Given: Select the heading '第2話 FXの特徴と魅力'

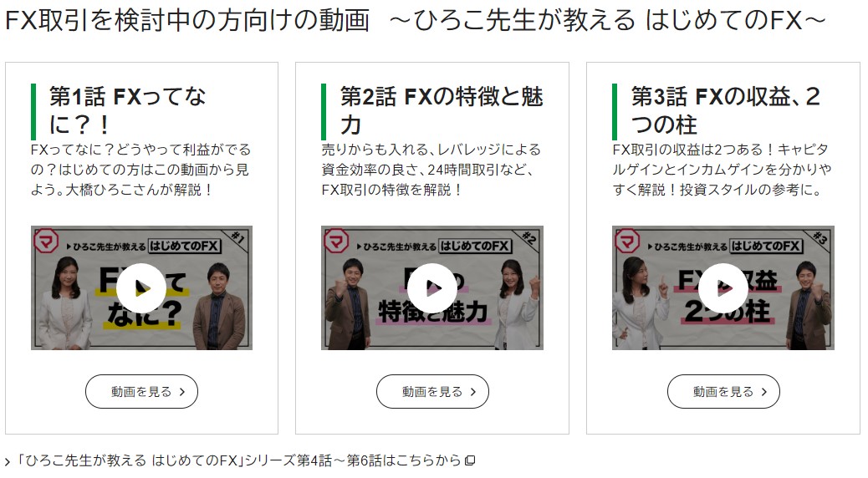Looking at the screenshot, I should pyautogui.click(x=442, y=110).
